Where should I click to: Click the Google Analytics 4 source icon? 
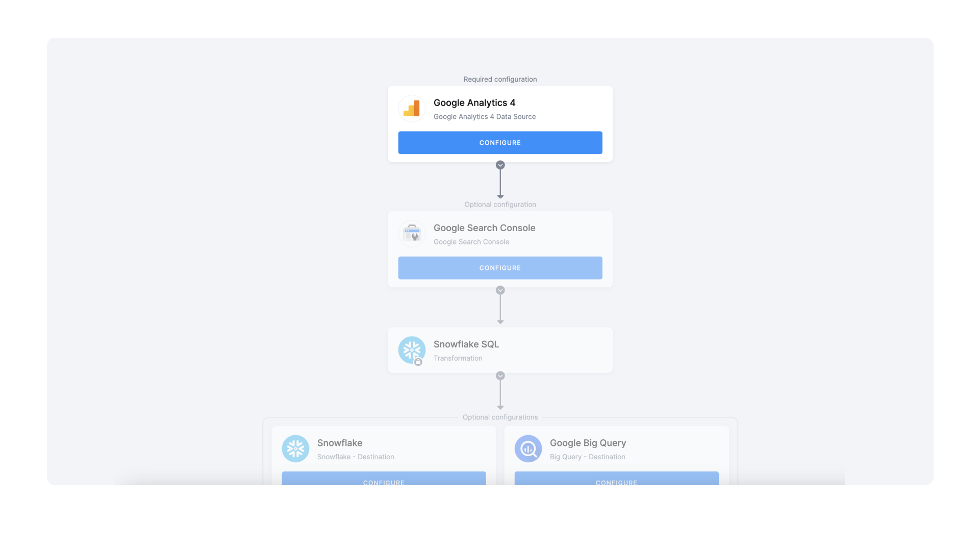point(412,108)
